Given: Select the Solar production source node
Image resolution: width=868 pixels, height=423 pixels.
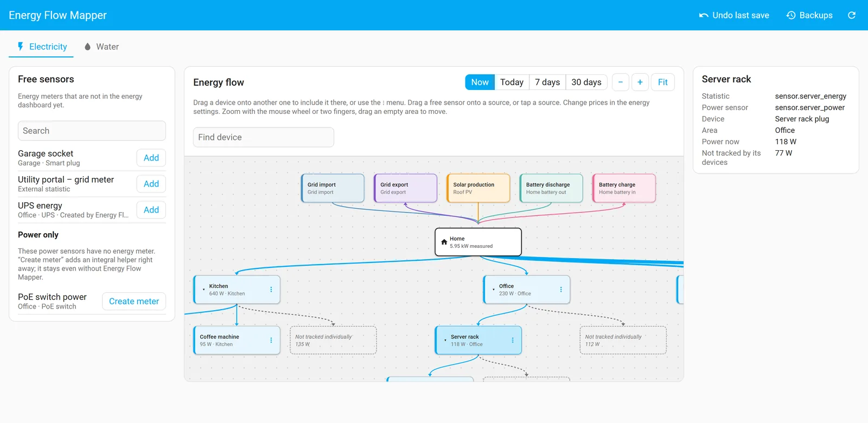Looking at the screenshot, I should [x=478, y=188].
